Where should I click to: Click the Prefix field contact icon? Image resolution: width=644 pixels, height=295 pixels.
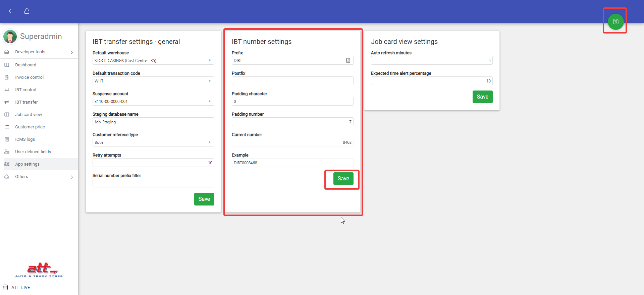point(348,60)
